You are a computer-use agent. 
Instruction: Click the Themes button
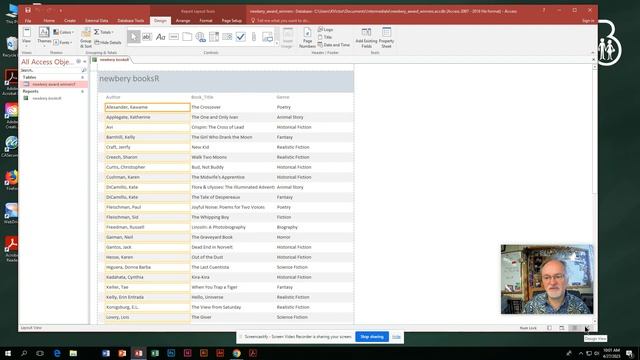pos(44,36)
